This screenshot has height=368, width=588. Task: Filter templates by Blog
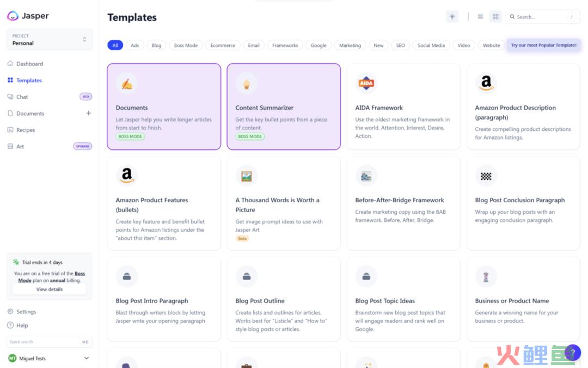pos(156,45)
